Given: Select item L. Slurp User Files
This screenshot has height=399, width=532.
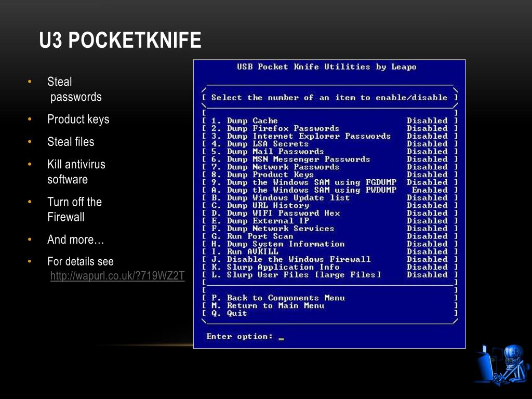Looking at the screenshot, I should pyautogui.click(x=296, y=275).
